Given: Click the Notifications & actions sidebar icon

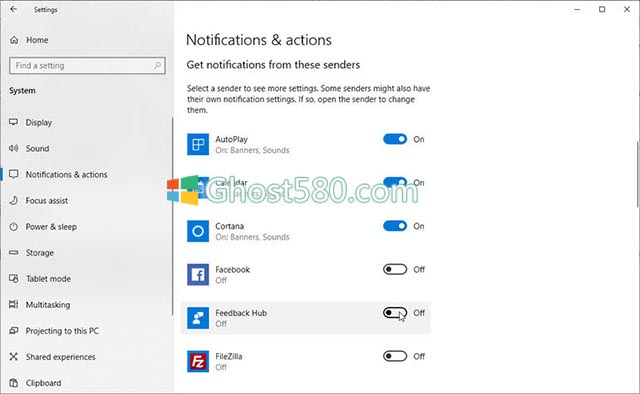Looking at the screenshot, I should (13, 174).
